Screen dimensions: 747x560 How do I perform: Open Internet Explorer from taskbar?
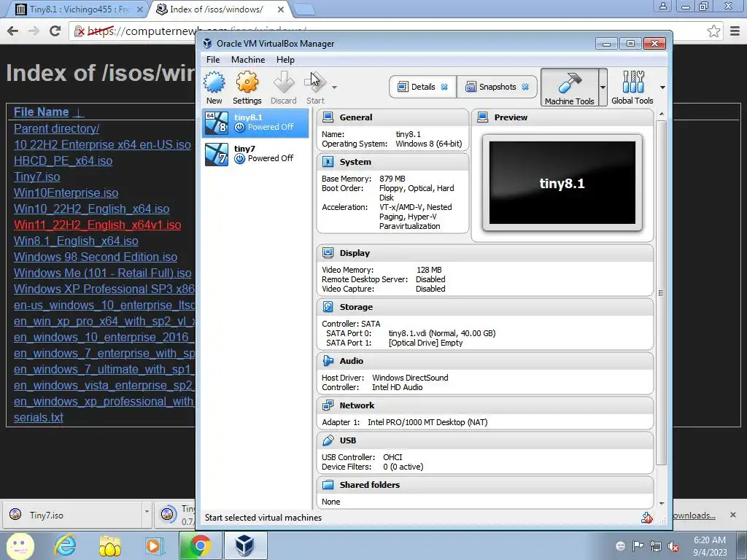coord(65,545)
